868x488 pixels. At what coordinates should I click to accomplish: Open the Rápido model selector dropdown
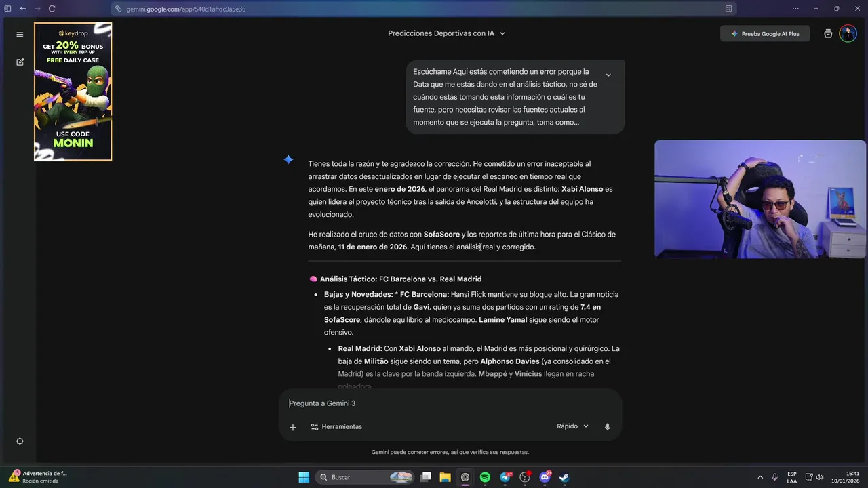click(x=572, y=426)
